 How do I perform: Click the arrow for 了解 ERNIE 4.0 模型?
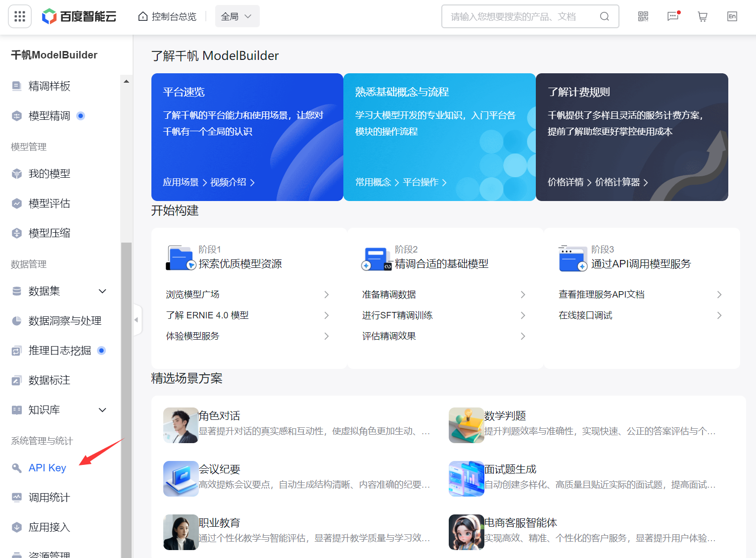[327, 315]
